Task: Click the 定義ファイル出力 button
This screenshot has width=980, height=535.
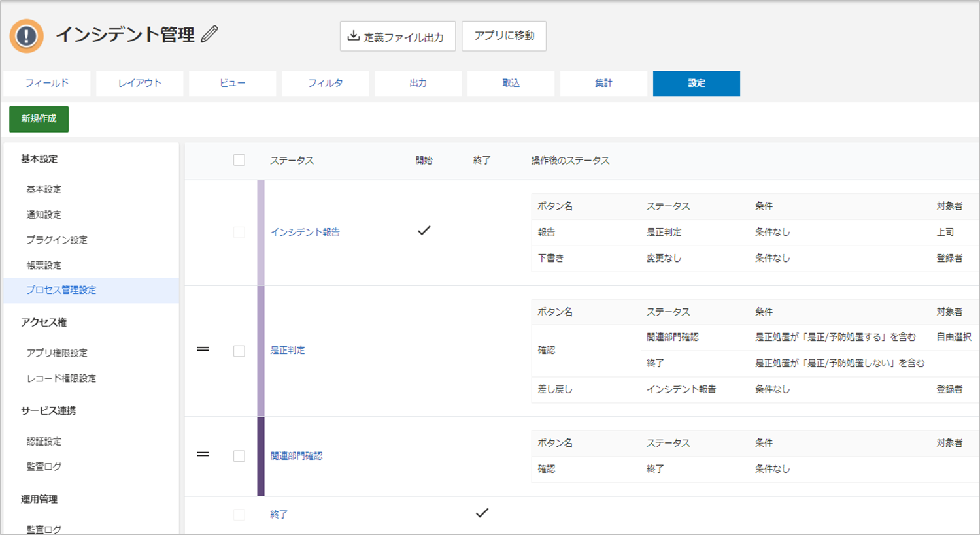Action: click(x=397, y=36)
